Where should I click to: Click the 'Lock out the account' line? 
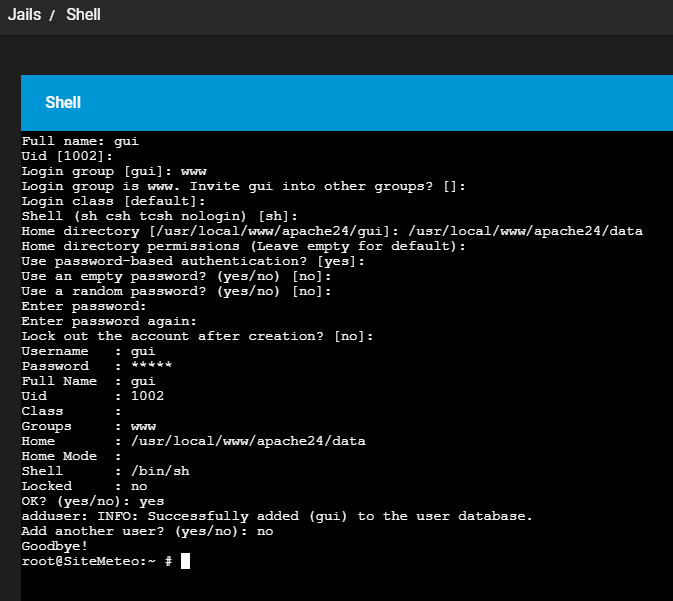coord(197,336)
